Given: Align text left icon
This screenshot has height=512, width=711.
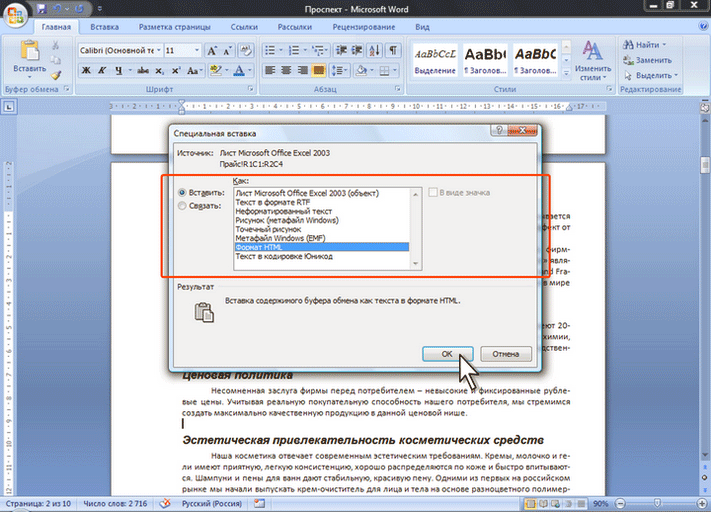Looking at the screenshot, I should tap(270, 70).
